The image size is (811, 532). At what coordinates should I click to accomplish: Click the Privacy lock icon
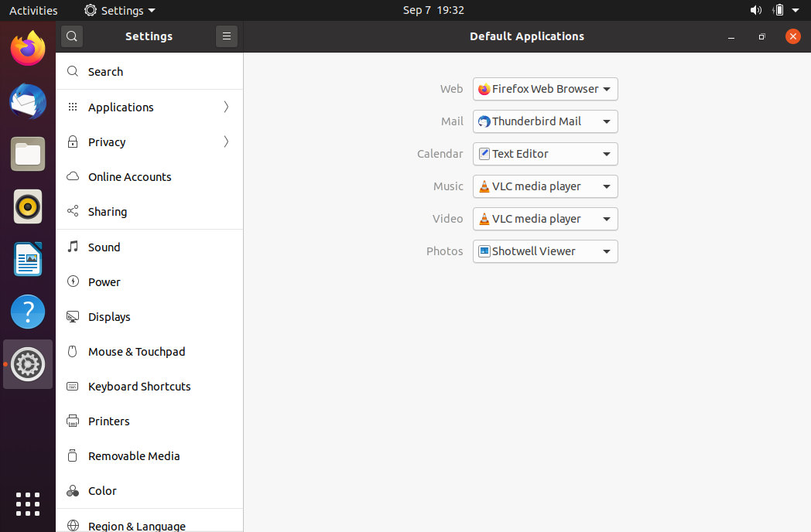(73, 142)
